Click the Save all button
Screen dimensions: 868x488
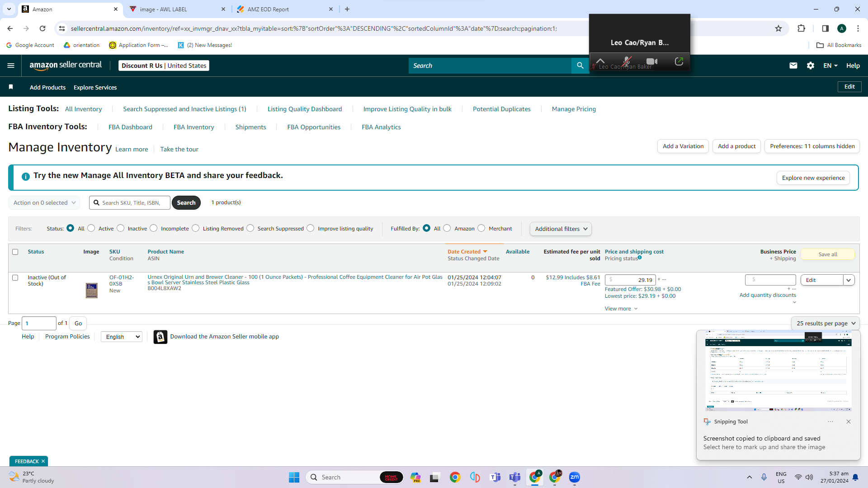coord(828,254)
